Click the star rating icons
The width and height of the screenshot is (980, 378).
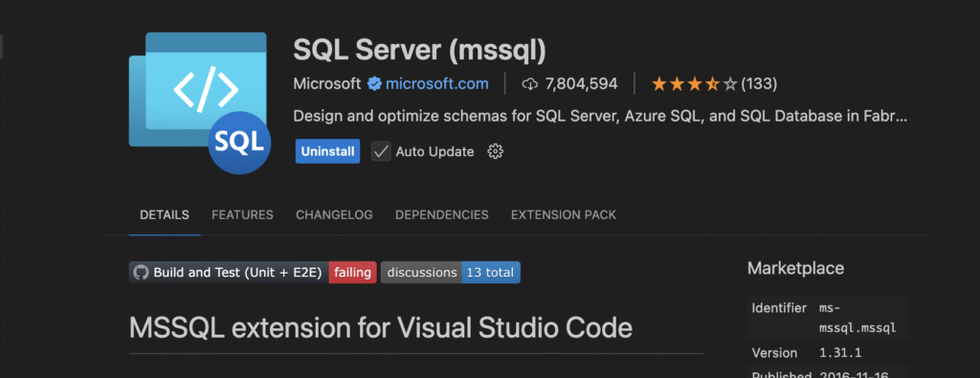click(x=695, y=83)
